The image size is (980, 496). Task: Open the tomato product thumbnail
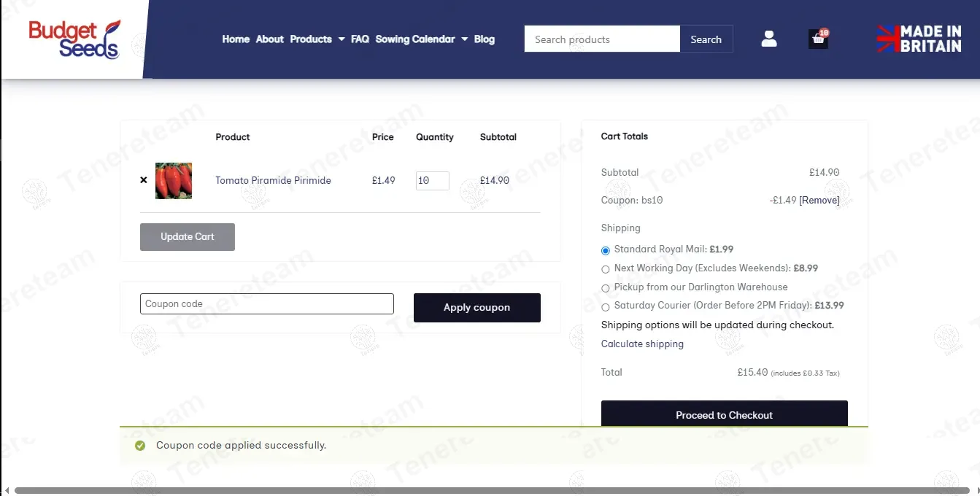tap(174, 181)
